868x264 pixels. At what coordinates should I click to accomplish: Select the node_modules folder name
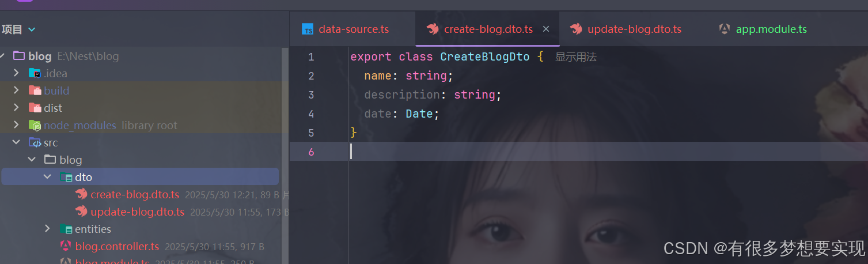click(80, 125)
